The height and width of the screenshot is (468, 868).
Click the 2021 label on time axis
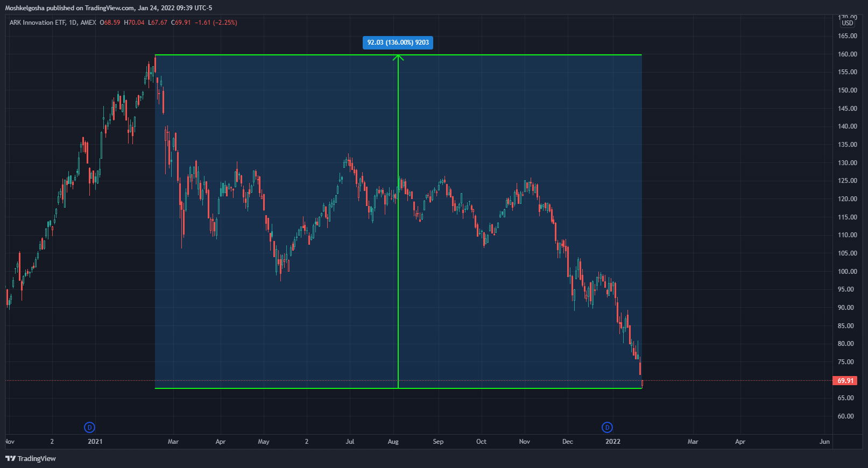click(95, 442)
